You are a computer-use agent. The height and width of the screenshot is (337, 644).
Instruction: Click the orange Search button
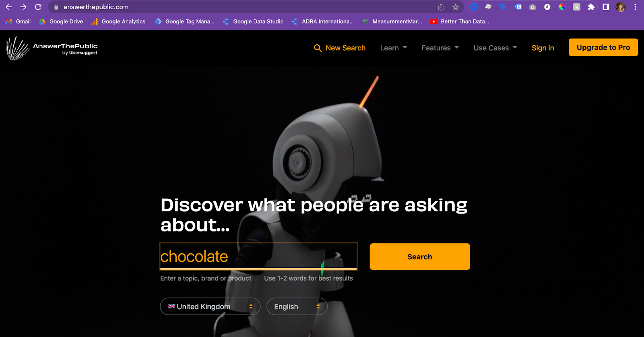coord(420,256)
